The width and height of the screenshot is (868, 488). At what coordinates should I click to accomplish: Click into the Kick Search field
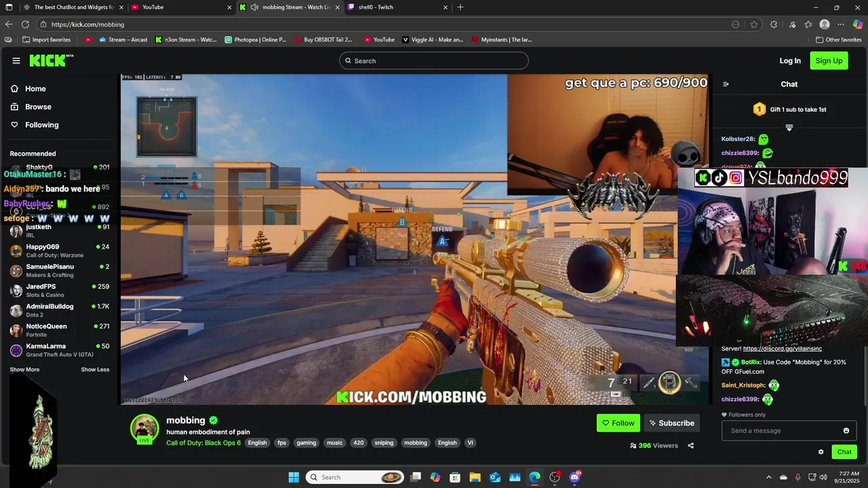(434, 61)
